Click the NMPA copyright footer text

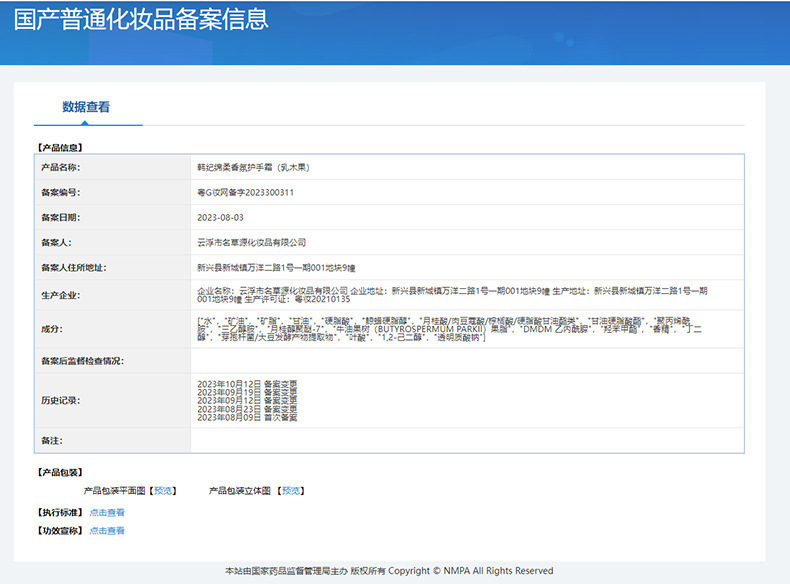389,571
